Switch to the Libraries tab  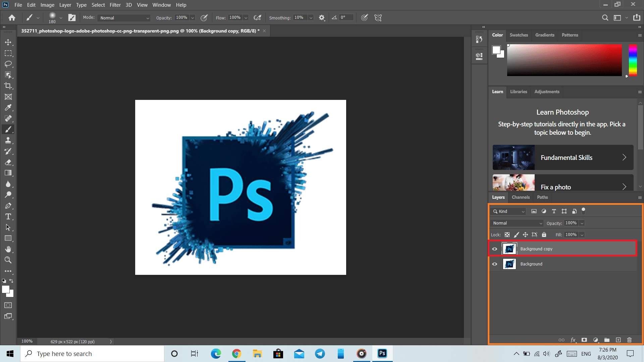(519, 92)
